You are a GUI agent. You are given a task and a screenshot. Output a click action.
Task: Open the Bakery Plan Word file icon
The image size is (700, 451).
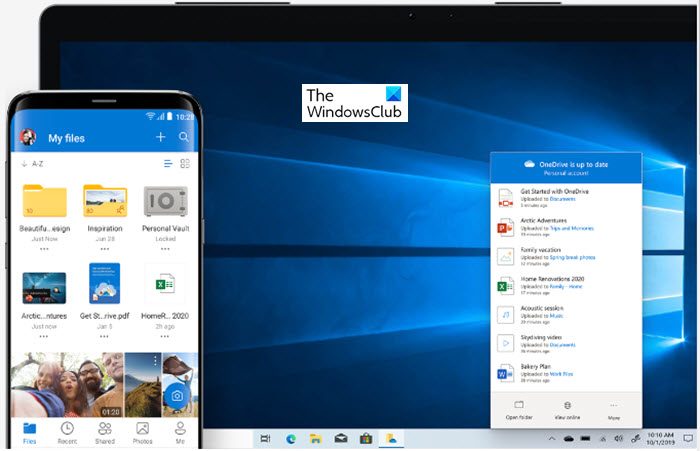(505, 373)
